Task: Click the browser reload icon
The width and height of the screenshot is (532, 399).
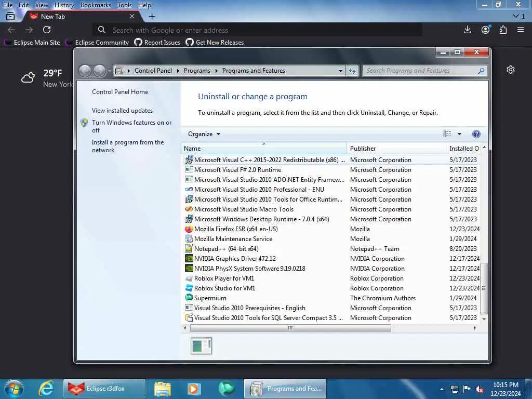Action: coord(47,30)
